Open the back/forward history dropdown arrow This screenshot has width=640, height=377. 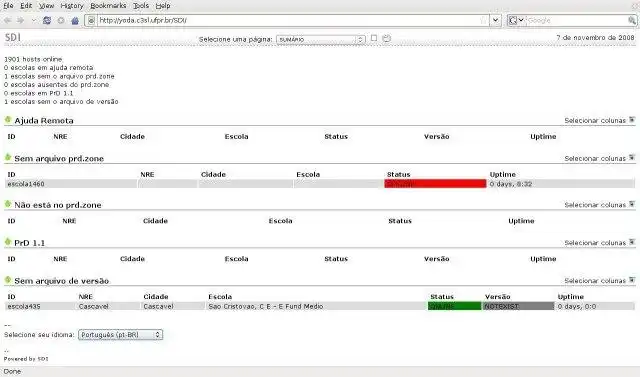point(33,20)
